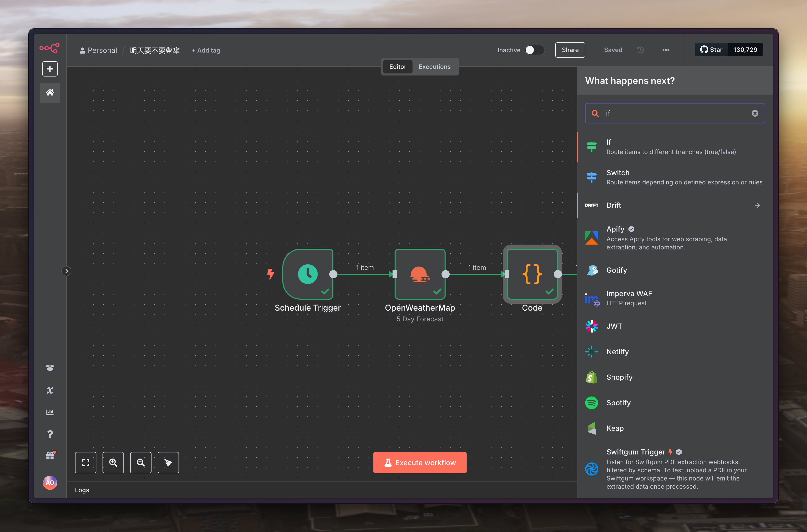
Task: Open the help question mark icon
Action: 50,434
